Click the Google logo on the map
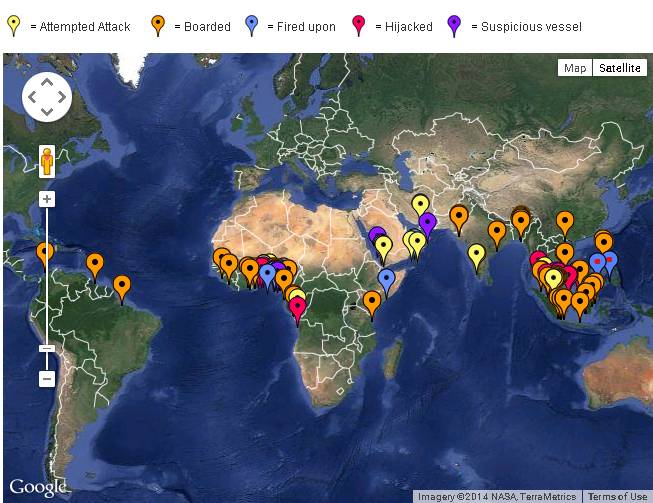Screen dimensions: 653x503 pos(38,488)
